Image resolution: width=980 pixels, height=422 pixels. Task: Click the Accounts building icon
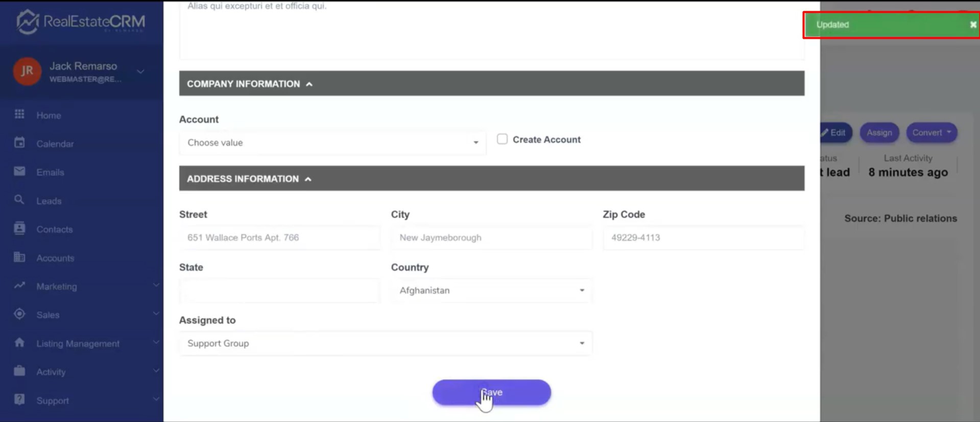point(19,257)
